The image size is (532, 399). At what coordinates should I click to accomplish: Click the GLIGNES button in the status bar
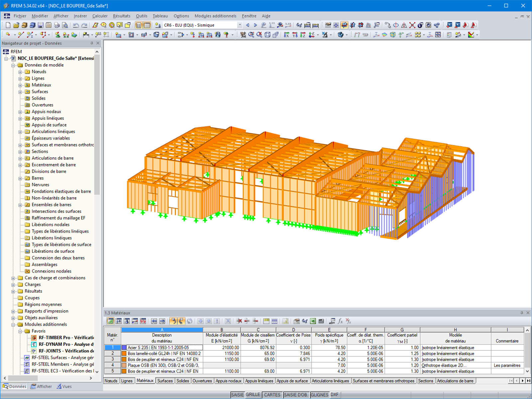click(x=320, y=395)
